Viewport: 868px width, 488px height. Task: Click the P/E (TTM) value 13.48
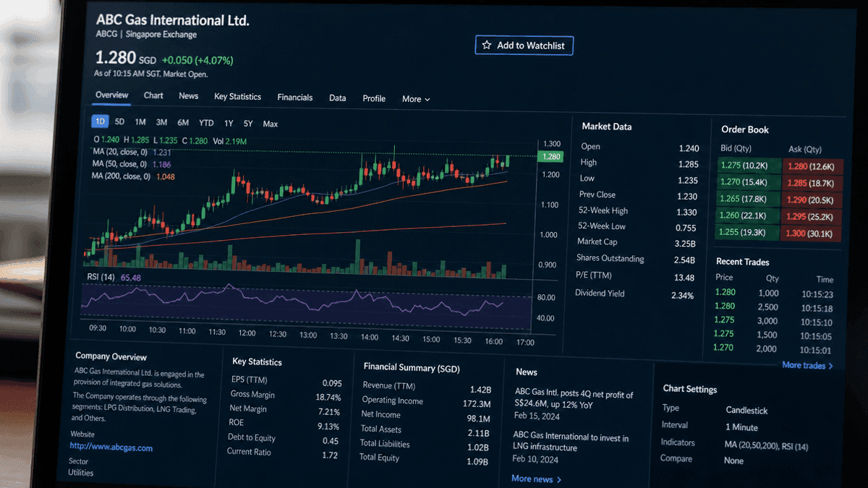coord(684,278)
